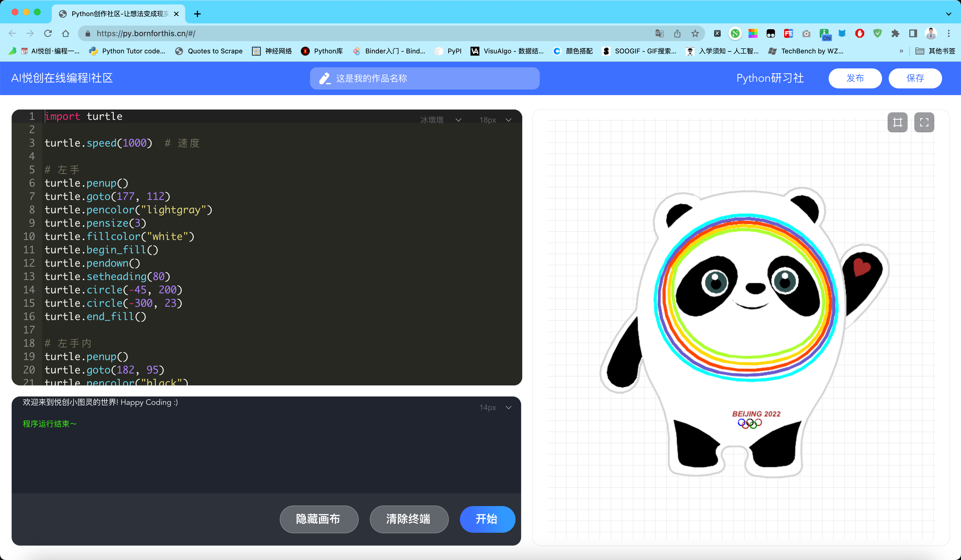Screen dimensions: 961x560
Task: Expand the hidden bookmarks chevron
Action: click(x=901, y=51)
